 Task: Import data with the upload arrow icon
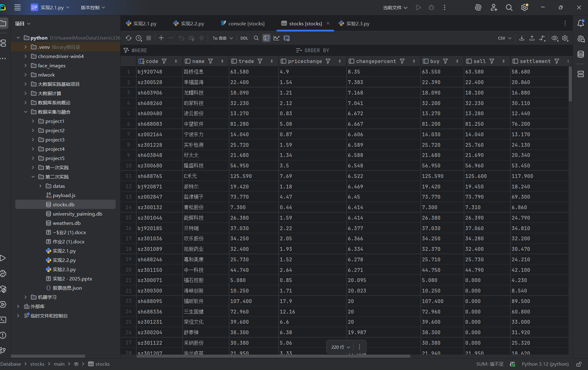tap(532, 38)
